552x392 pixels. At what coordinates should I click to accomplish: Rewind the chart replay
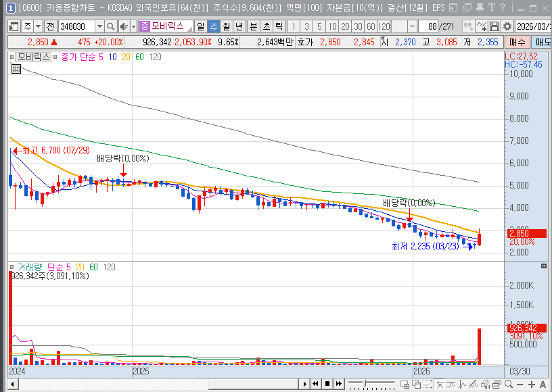click(316, 384)
